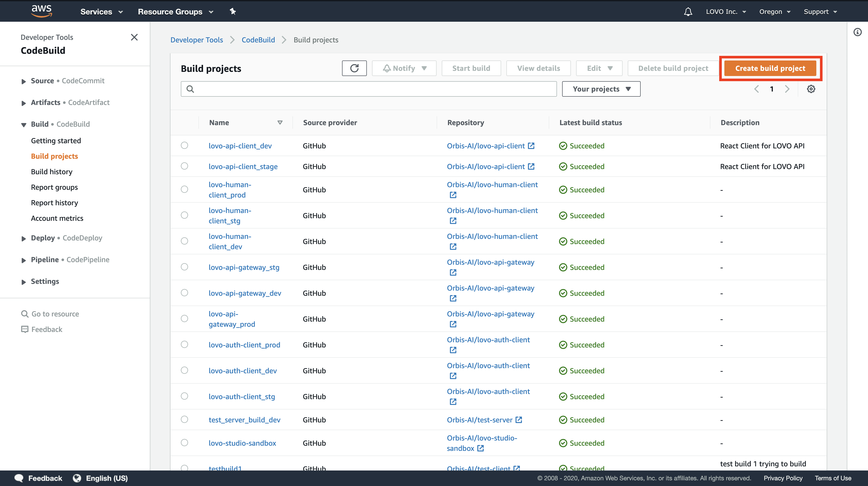Open Report groups in sidebar
The image size is (868, 486).
[54, 187]
